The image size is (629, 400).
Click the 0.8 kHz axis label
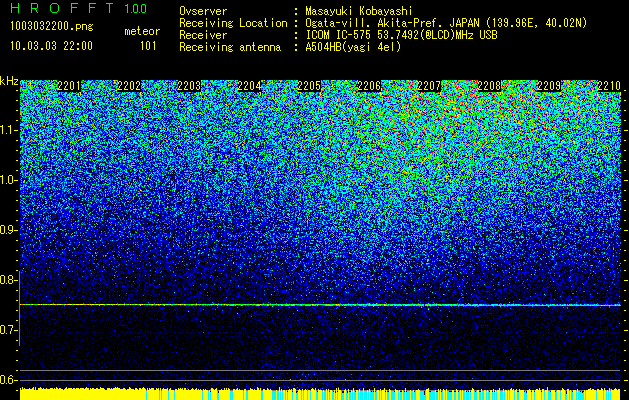click(8, 280)
